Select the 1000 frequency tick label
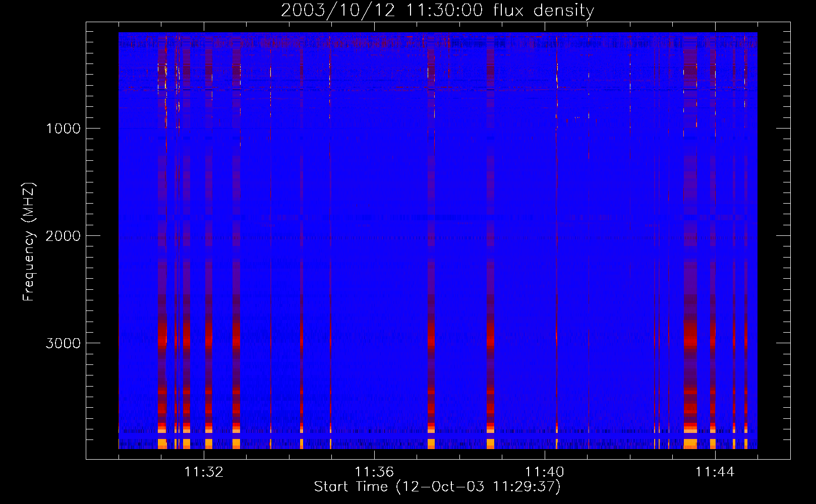Viewport: 816px width, 504px height. point(63,128)
